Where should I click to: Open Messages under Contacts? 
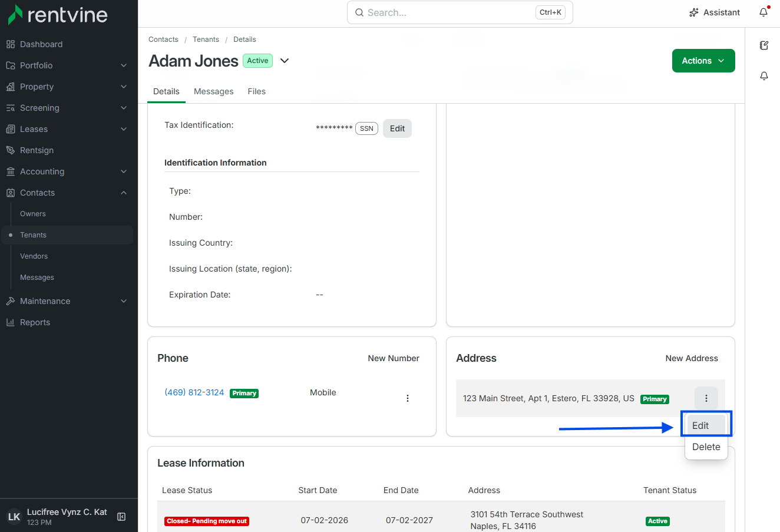coord(37,277)
